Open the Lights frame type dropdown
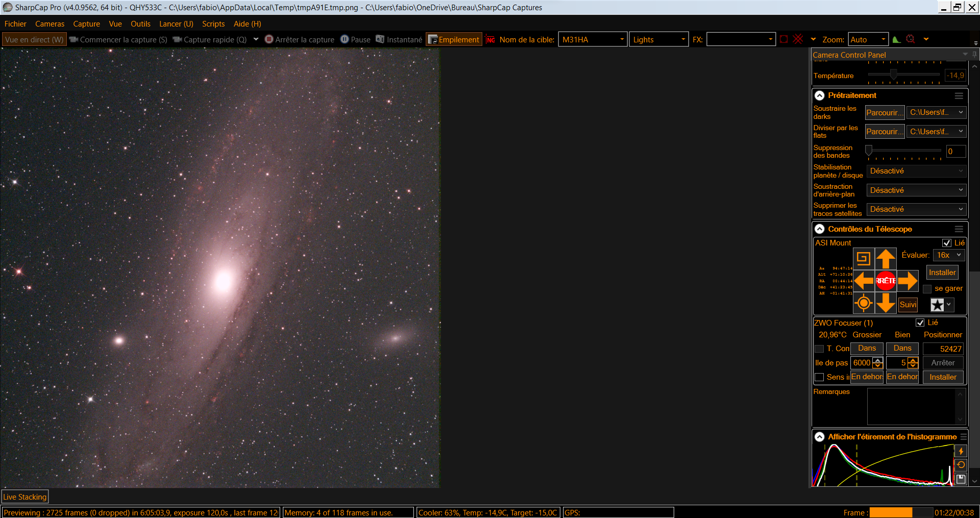The image size is (980, 518). click(658, 39)
